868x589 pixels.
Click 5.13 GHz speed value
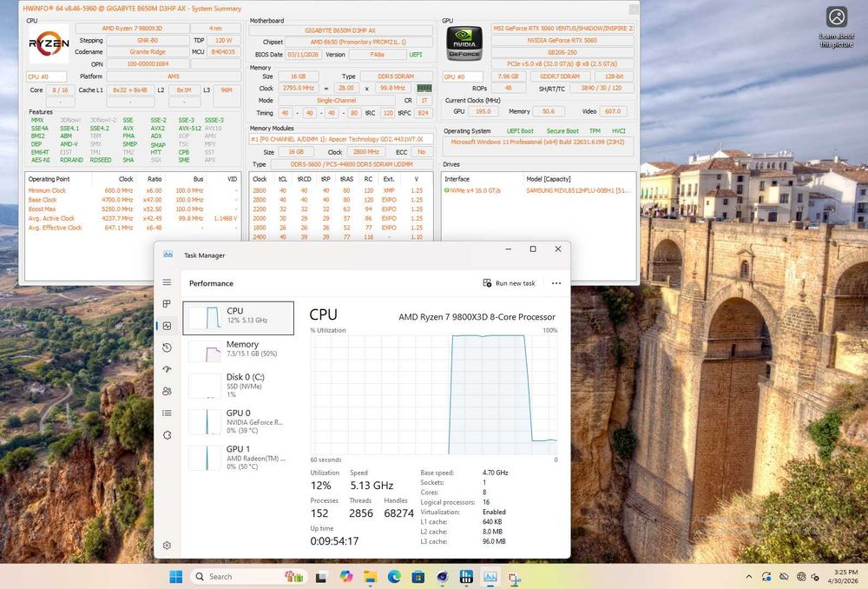click(372, 486)
